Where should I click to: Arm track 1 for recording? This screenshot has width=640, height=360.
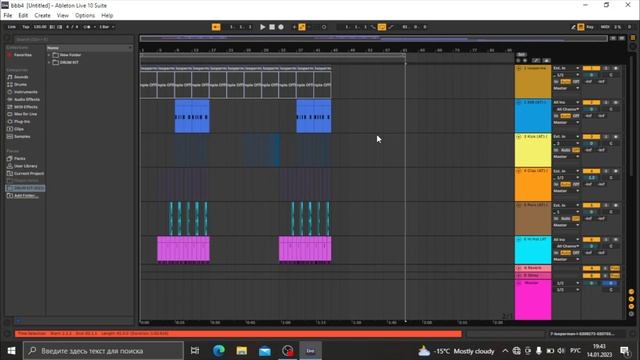tap(615, 68)
